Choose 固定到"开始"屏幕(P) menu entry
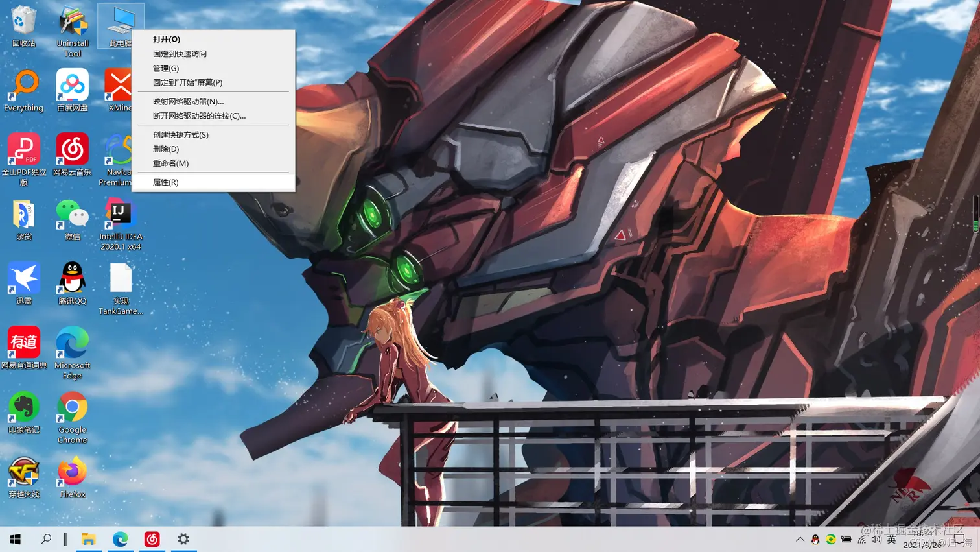The height and width of the screenshot is (552, 980). (x=213, y=82)
